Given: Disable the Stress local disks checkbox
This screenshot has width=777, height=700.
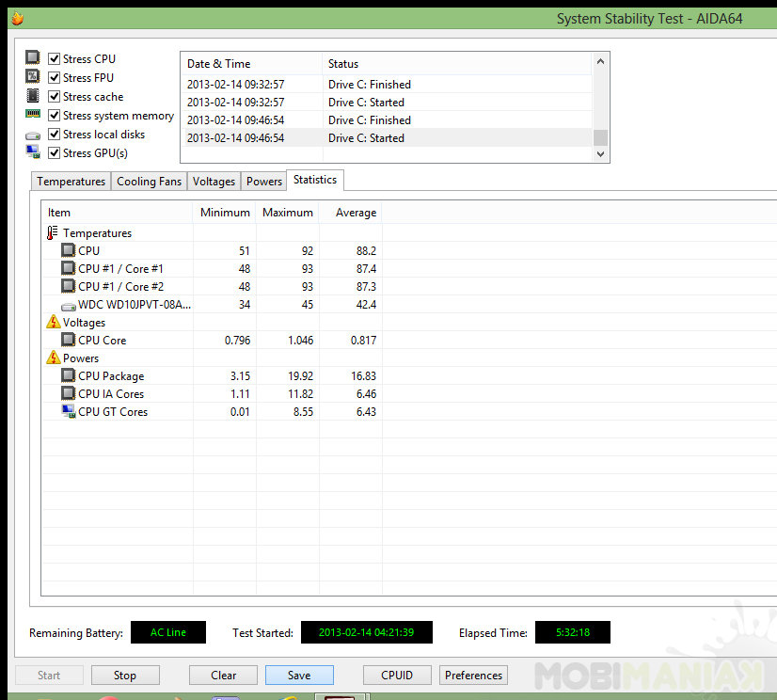Looking at the screenshot, I should tap(54, 134).
